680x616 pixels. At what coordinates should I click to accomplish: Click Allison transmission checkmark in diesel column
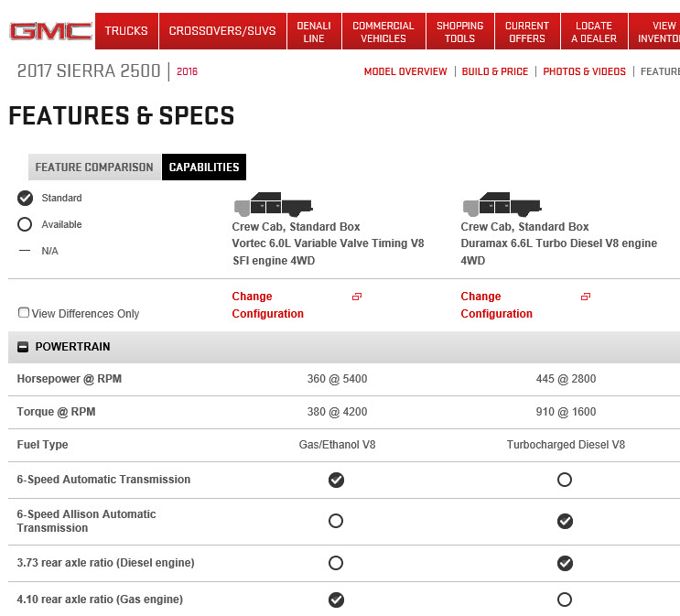tap(565, 521)
